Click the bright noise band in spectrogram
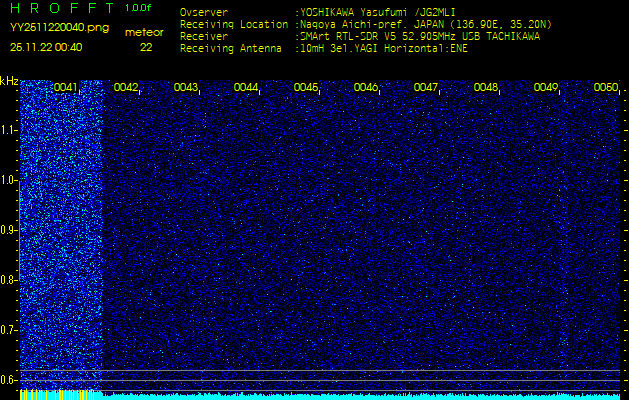Viewport: 629px width, 400px height. (62, 220)
